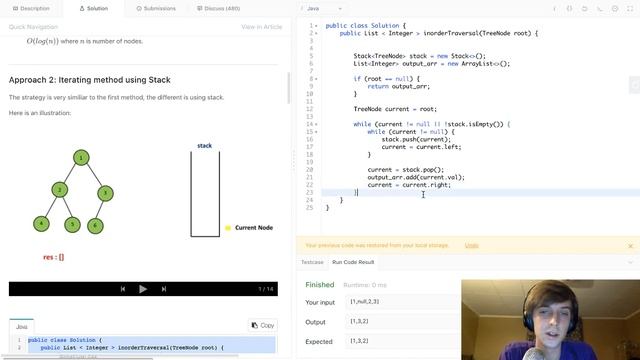The height and width of the screenshot is (360, 640).
Task: Go to previous illustration slide
Action: [123, 289]
